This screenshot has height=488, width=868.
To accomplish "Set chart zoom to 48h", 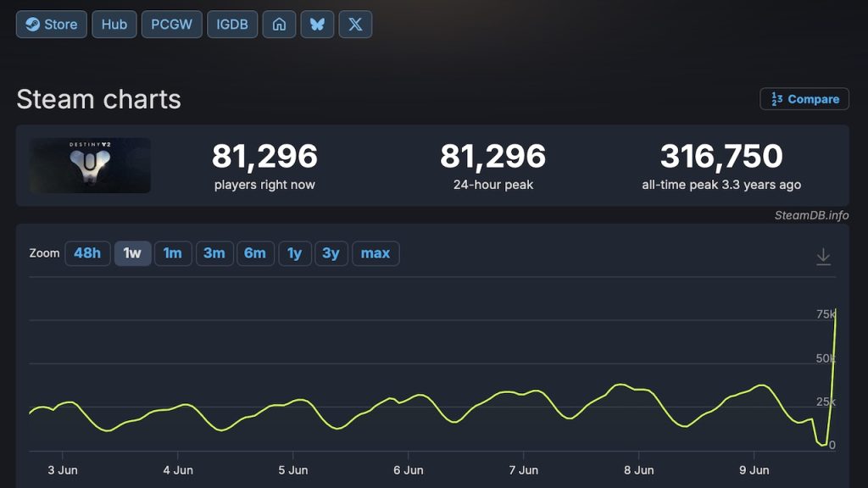I will click(87, 253).
